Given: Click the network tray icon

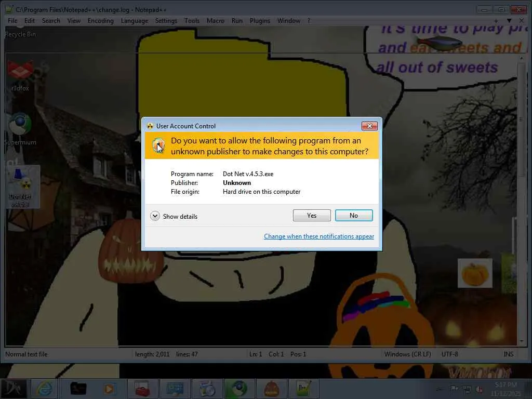Looking at the screenshot, I should pyautogui.click(x=467, y=389).
